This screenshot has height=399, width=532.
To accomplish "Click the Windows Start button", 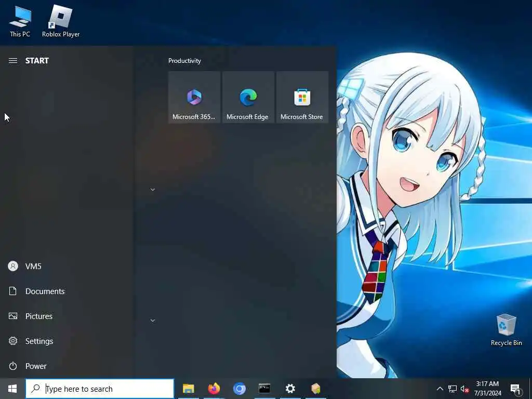I will (12, 389).
